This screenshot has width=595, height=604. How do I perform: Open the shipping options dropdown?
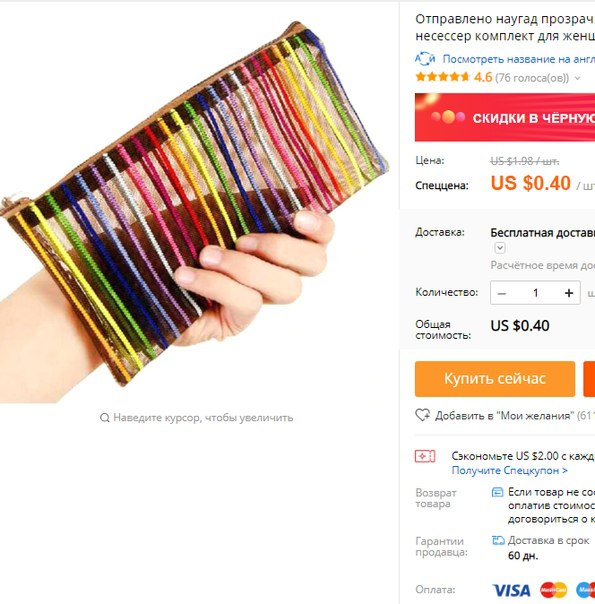[499, 247]
